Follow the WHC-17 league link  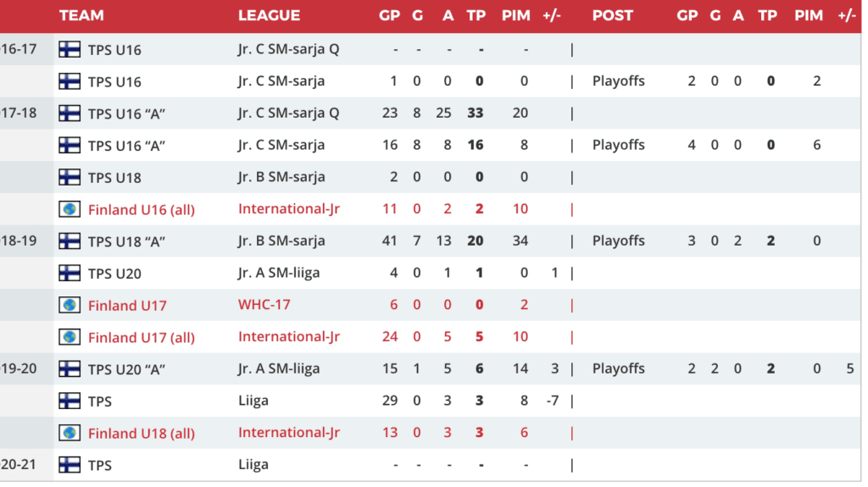click(264, 305)
